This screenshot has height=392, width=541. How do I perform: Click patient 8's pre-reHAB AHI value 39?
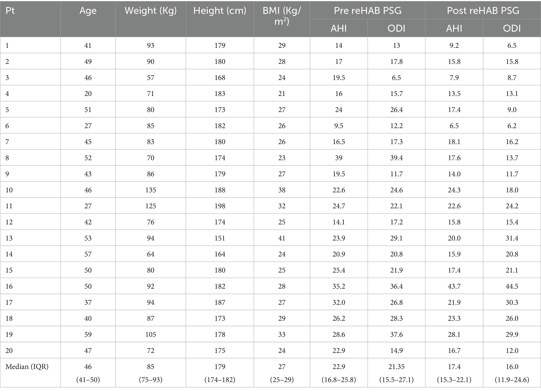tap(339, 158)
